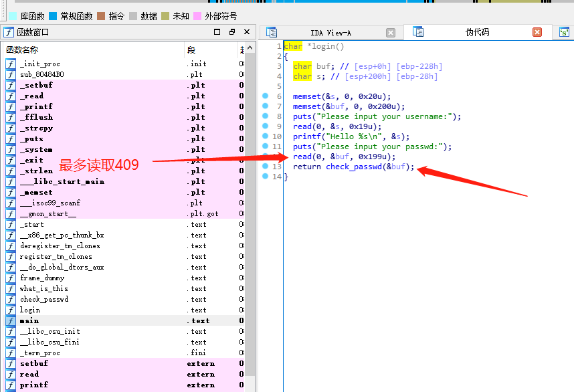The image size is (574, 392).
Task: Toggle breakpoint dot on line 10
Action: click(x=266, y=136)
